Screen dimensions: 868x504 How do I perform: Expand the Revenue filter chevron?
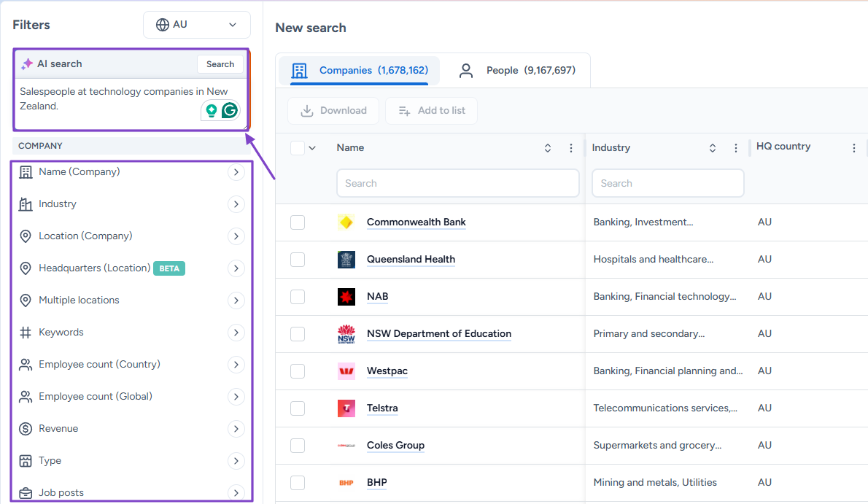[236, 429]
